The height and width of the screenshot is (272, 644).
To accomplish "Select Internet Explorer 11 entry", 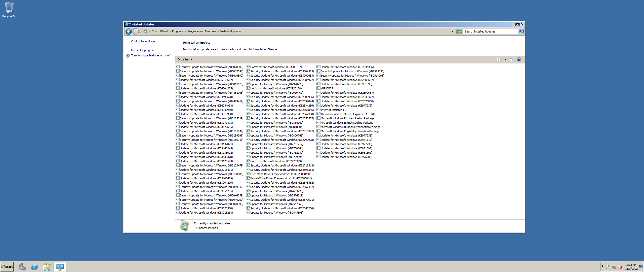I will click(331, 110).
